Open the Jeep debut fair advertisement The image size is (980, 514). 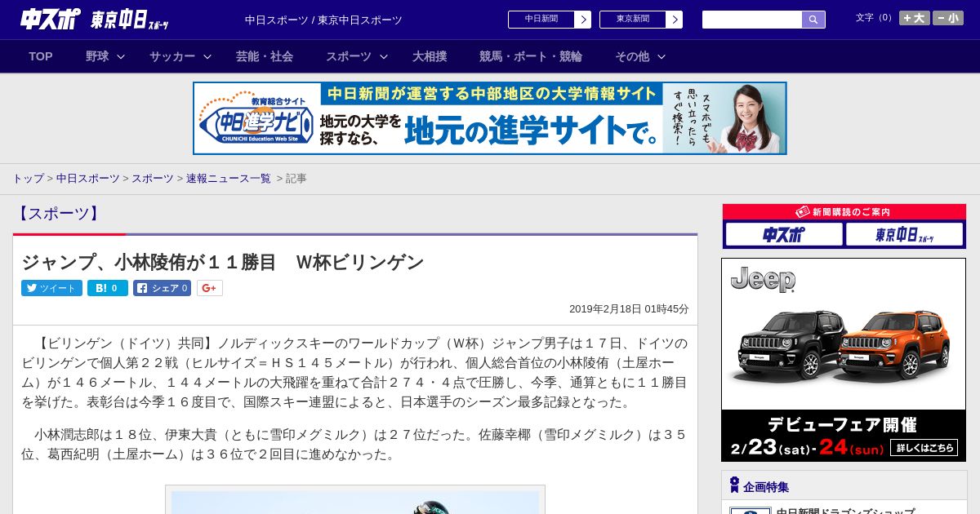coord(844,360)
